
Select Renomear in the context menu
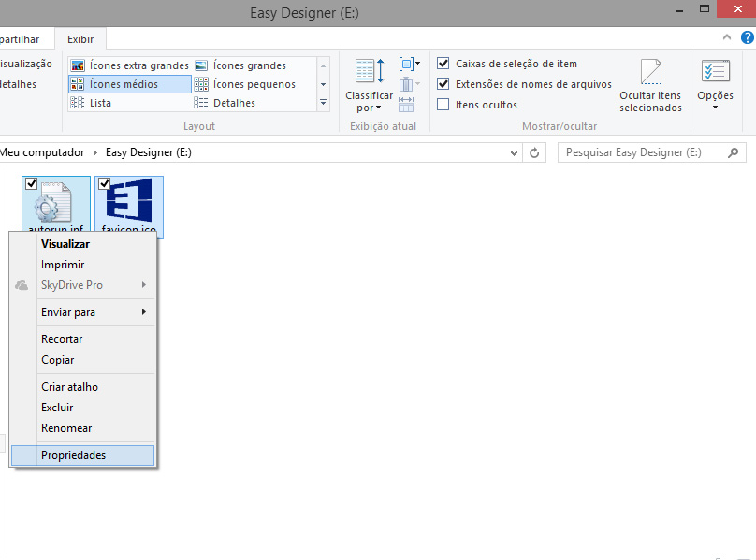tap(66, 428)
